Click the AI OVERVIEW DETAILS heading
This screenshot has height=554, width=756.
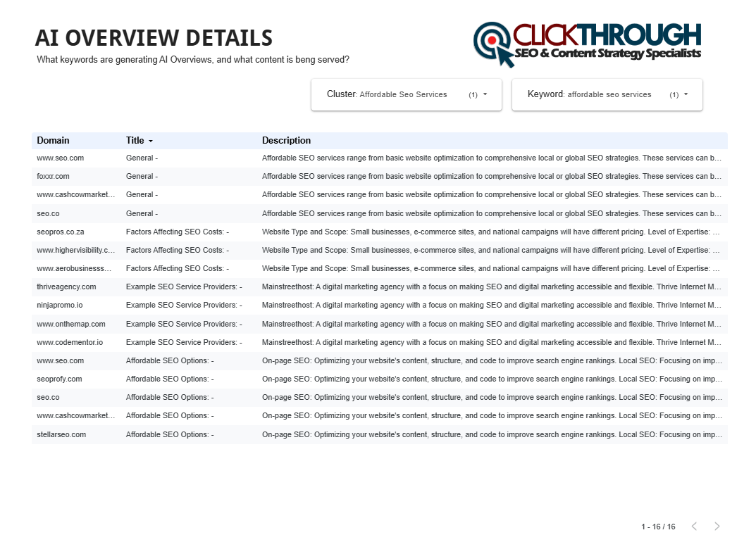pyautogui.click(x=154, y=38)
